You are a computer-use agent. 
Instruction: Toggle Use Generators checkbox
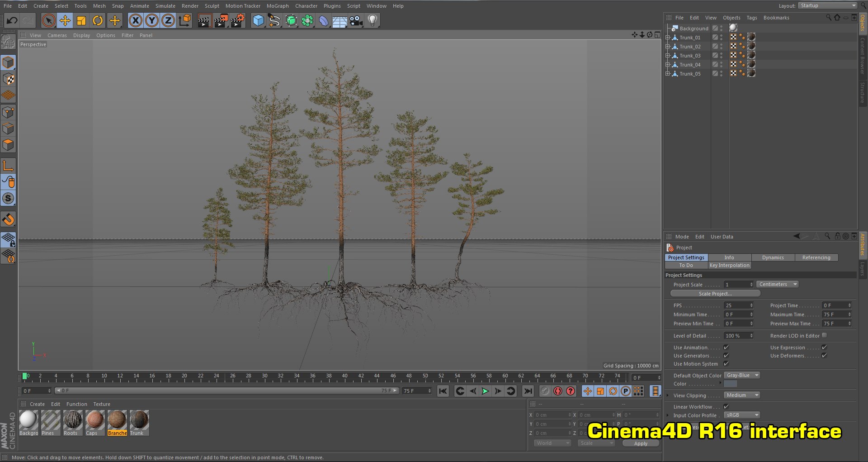(x=726, y=355)
